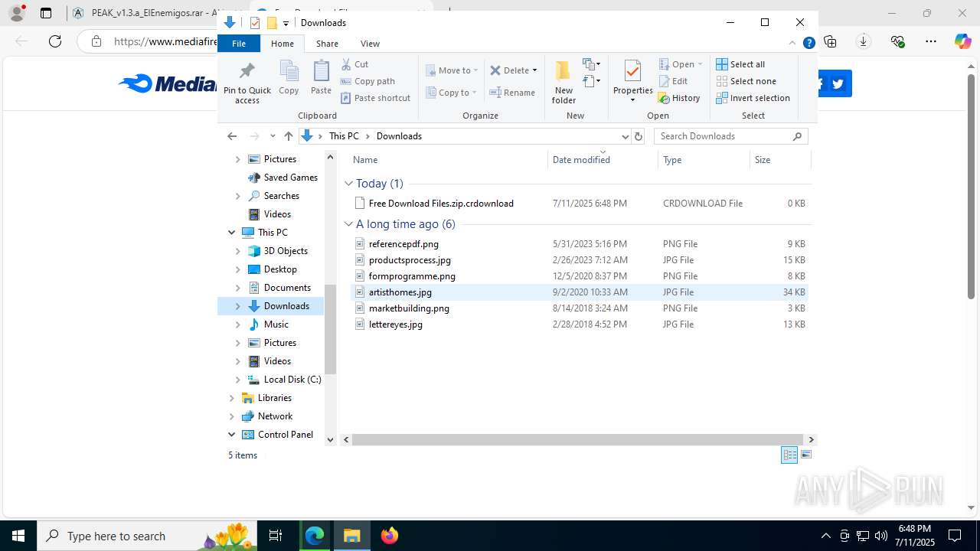Open address bar history dropdown

coord(625,136)
